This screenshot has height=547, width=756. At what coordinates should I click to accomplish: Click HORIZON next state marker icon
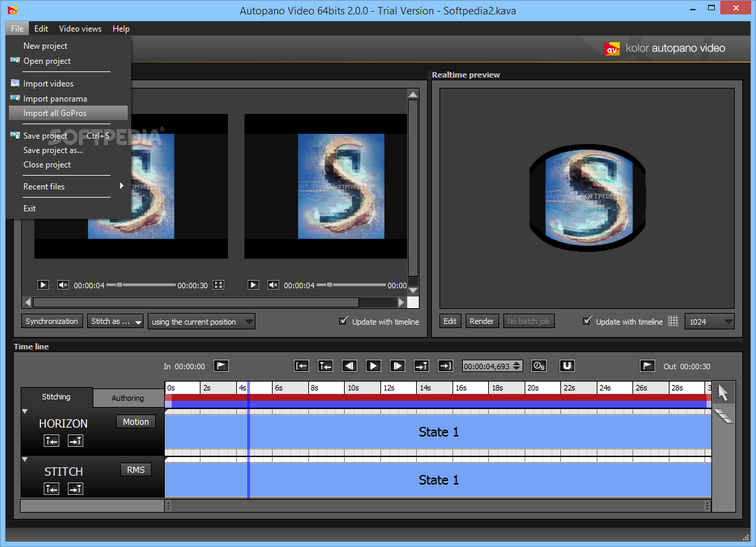[76, 441]
